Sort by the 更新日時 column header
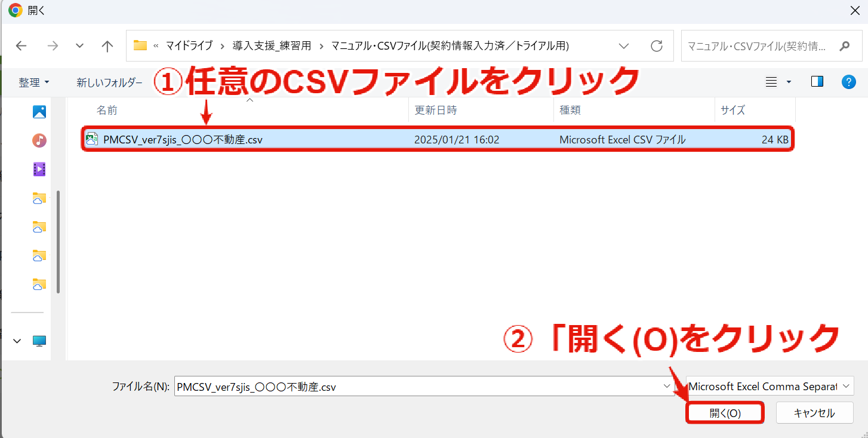Viewport: 868px width, 438px height. 436,111
